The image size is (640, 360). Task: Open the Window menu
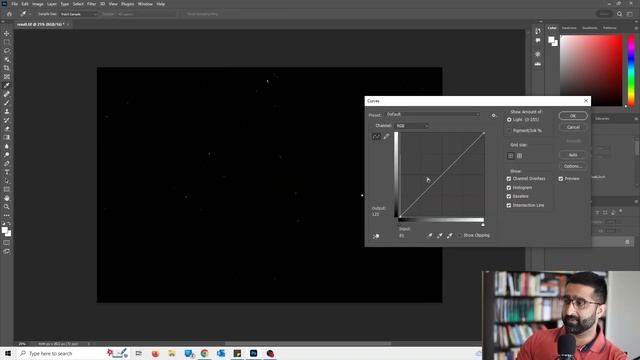point(145,4)
